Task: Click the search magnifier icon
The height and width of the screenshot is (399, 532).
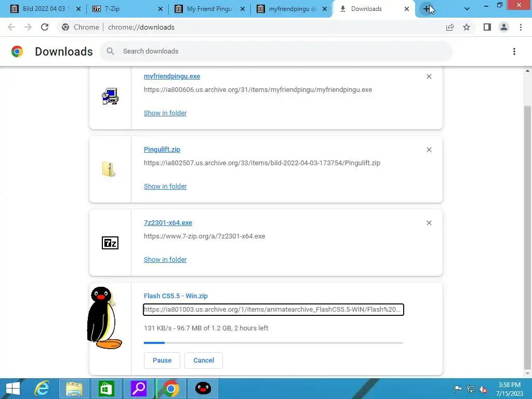Action: click(x=110, y=51)
